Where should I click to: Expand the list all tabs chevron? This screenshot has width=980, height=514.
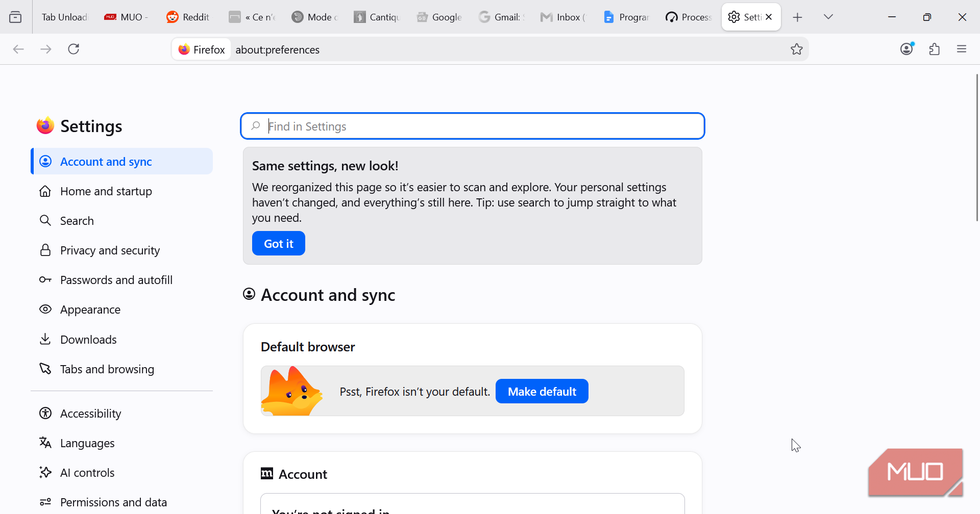click(828, 17)
